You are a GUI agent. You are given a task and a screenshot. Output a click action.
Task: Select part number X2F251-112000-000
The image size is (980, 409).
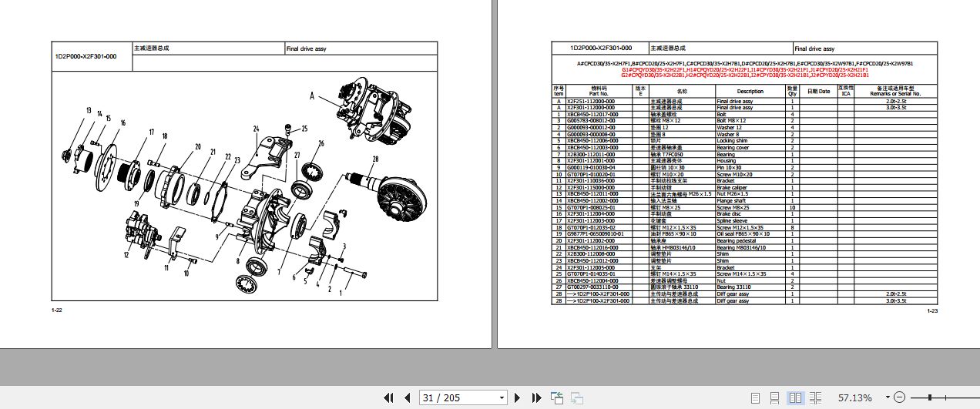point(590,101)
